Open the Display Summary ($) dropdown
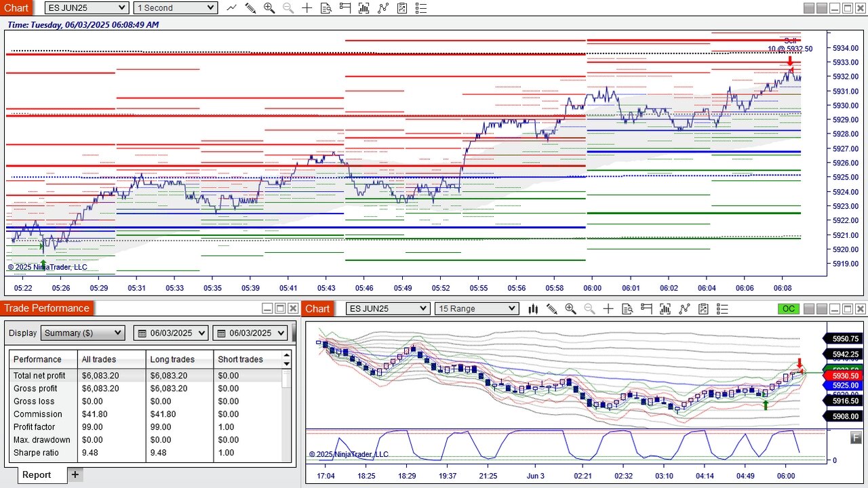Screen dimensions: 868x488 (83, 333)
